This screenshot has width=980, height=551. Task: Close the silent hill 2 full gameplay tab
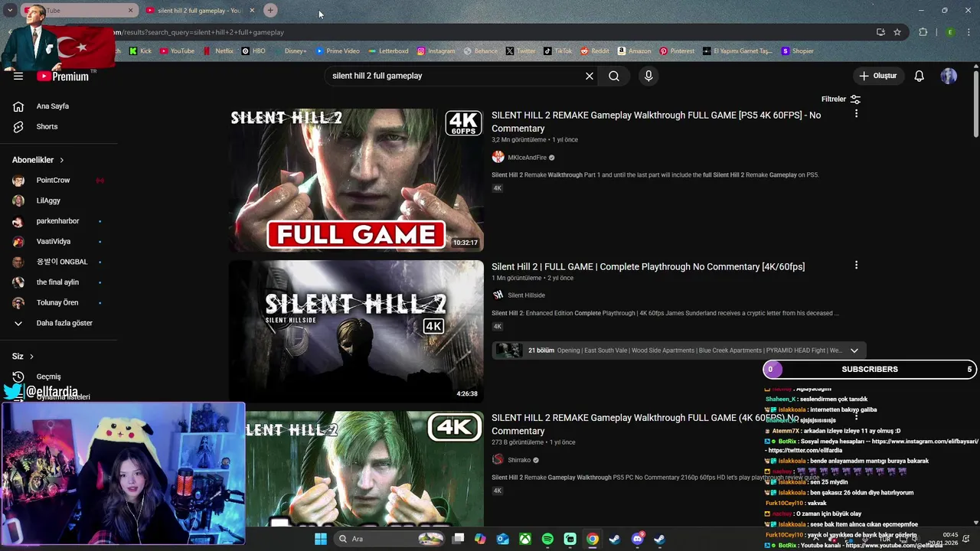pos(252,10)
